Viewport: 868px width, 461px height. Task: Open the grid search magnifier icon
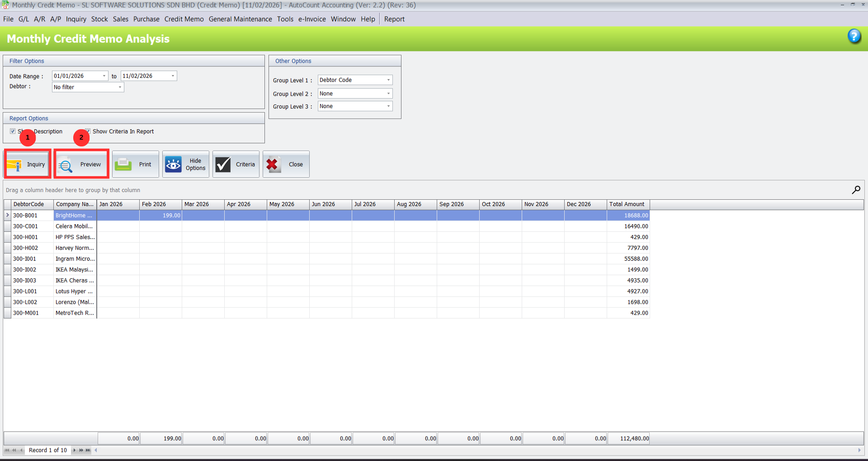(856, 190)
